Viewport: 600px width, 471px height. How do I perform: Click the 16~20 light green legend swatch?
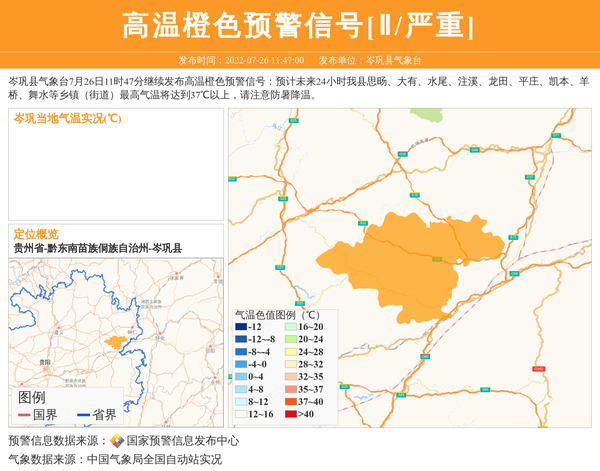pos(290,327)
